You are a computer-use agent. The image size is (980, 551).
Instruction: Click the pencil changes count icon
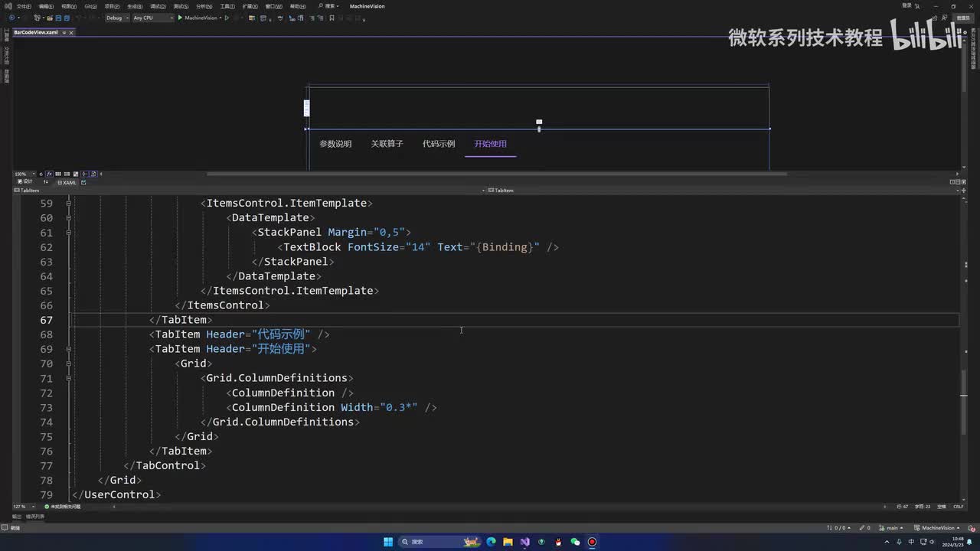[864, 528]
